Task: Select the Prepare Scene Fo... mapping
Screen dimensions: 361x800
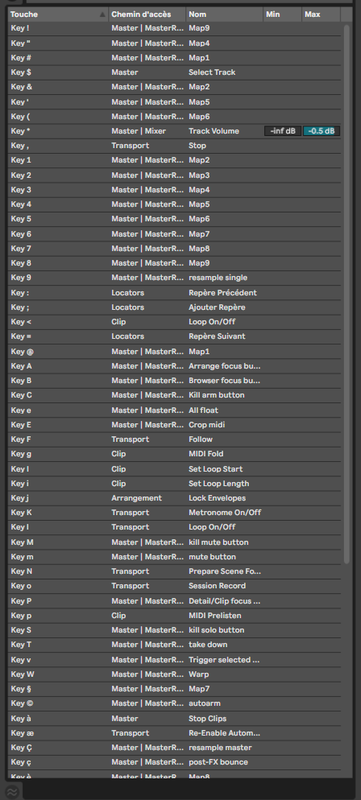Action: [224, 571]
